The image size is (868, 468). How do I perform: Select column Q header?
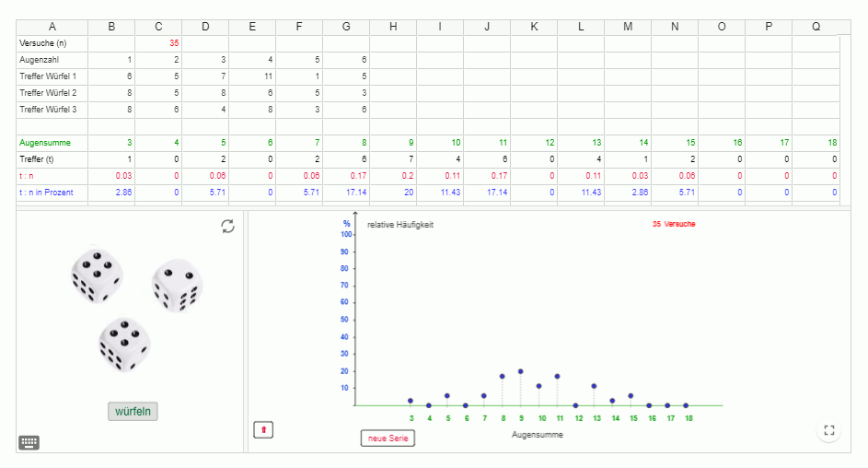click(816, 27)
